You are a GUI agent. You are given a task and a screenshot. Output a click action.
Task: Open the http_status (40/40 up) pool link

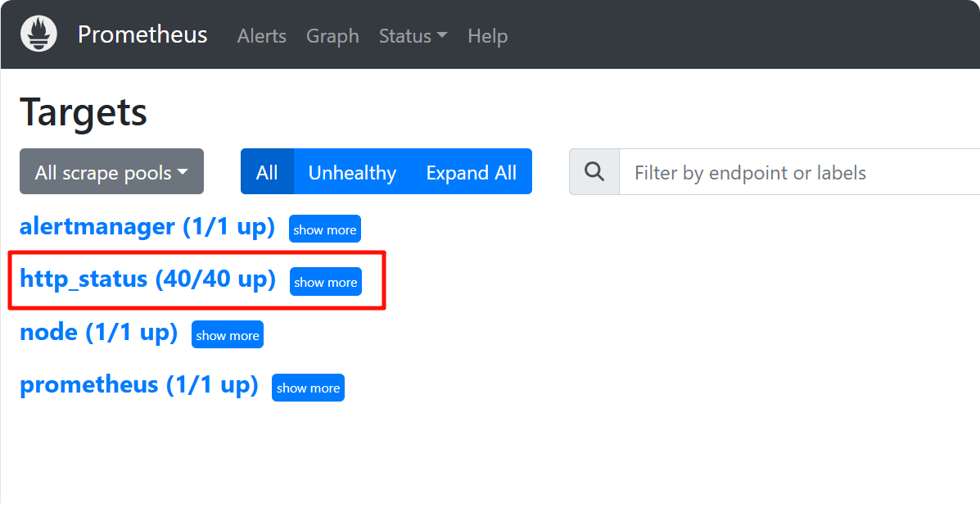coord(148,279)
